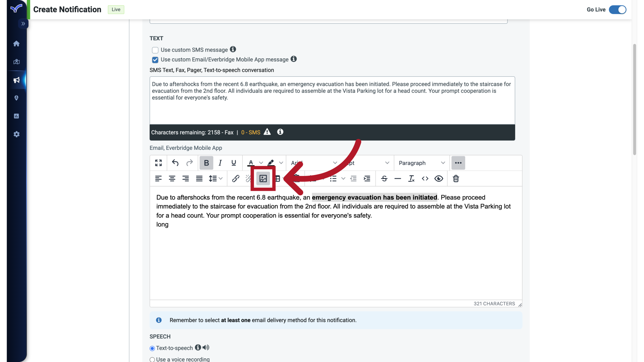Enable the Use custom SMS message checkbox
This screenshot has width=644, height=362.
pyautogui.click(x=155, y=50)
